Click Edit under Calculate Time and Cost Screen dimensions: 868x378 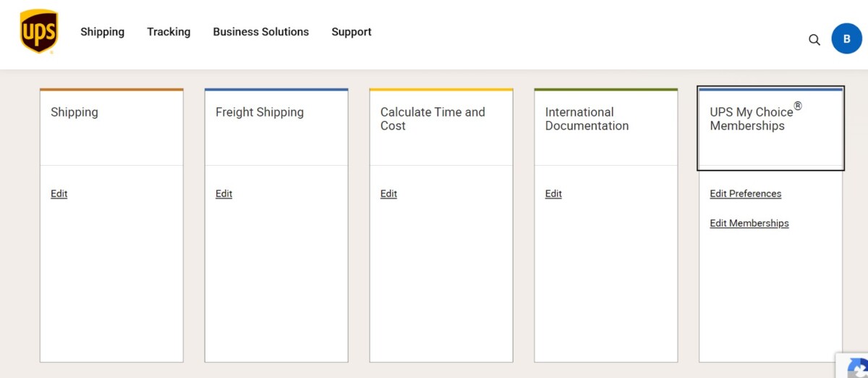point(389,193)
